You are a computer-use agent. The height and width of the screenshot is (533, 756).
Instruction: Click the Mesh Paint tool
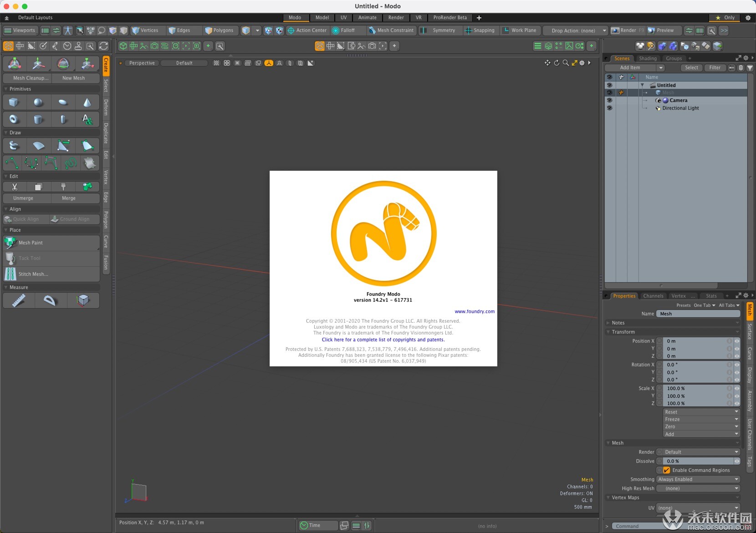51,243
